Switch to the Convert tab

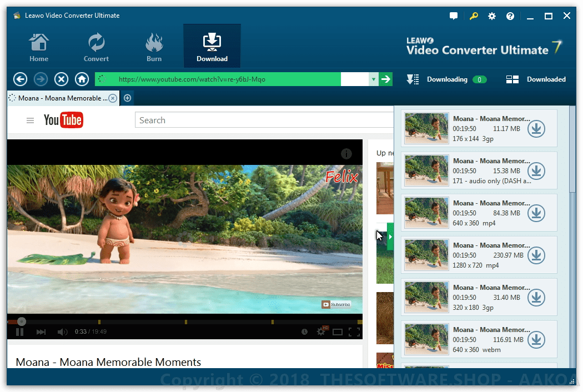tap(96, 48)
